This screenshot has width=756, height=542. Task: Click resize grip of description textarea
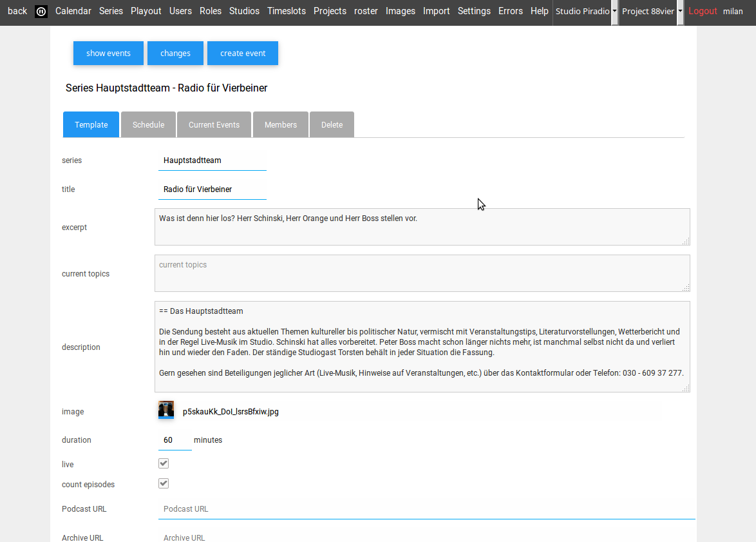pos(686,388)
